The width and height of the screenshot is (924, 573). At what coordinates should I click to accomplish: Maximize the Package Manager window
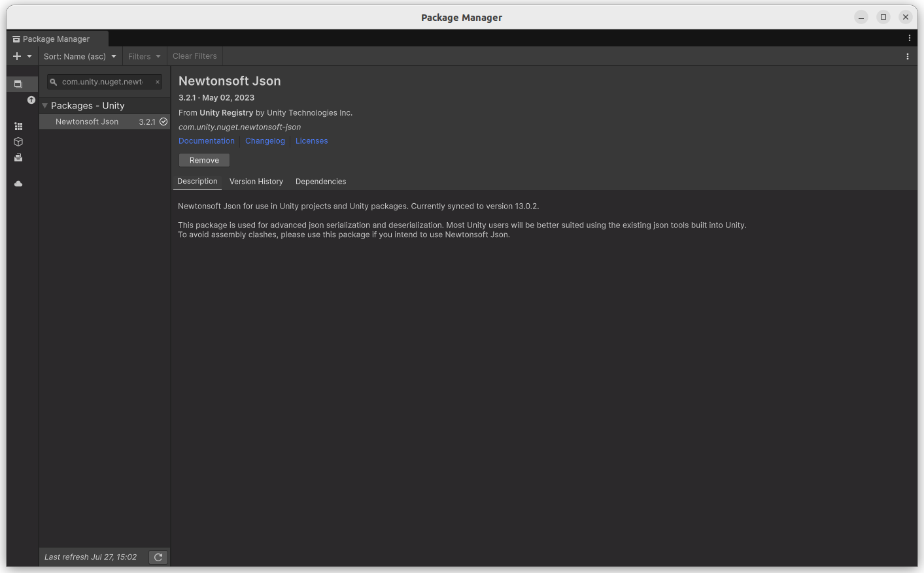coord(883,17)
